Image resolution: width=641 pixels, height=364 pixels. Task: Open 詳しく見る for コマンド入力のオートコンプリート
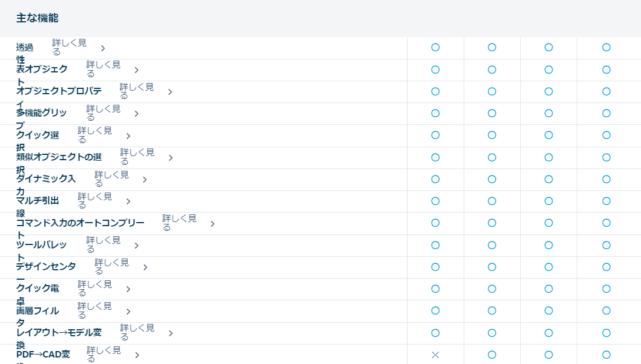point(179,223)
